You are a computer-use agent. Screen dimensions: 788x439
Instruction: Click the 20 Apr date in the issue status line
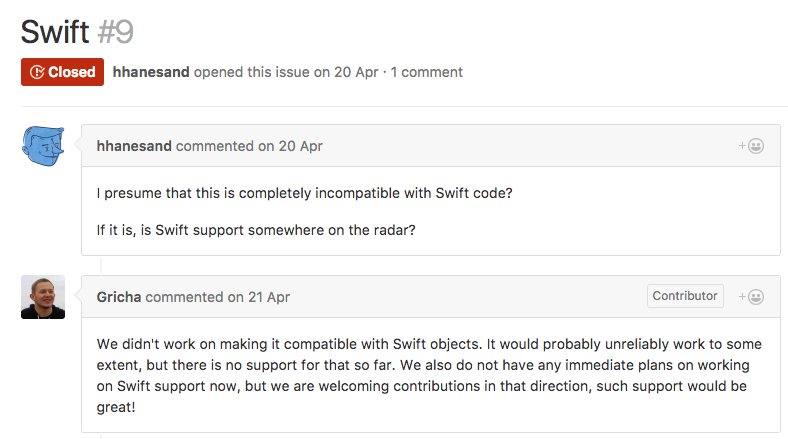356,72
